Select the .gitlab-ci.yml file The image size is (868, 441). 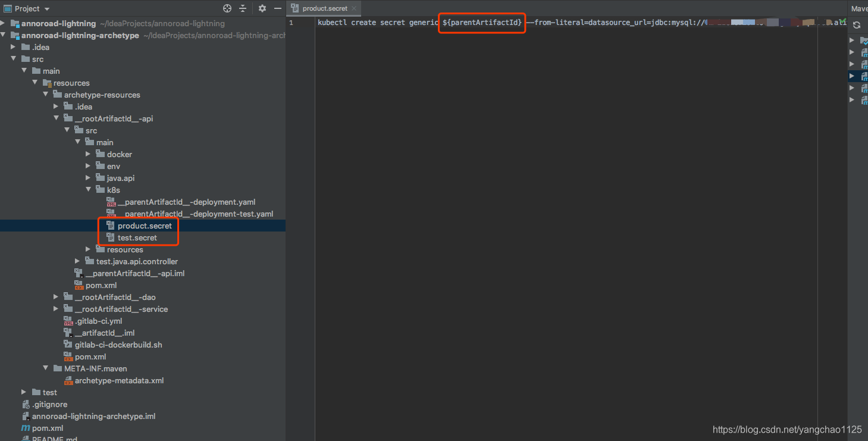(99, 321)
